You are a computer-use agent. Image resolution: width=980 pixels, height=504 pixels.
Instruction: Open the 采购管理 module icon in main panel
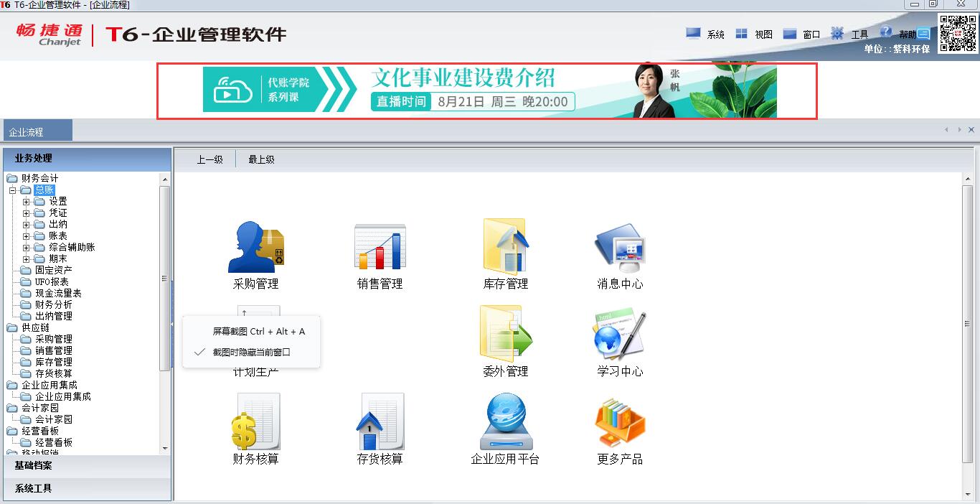point(256,247)
